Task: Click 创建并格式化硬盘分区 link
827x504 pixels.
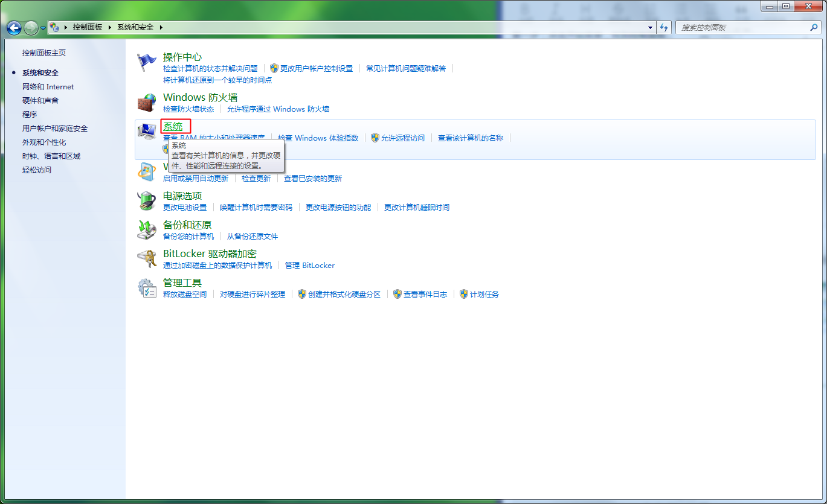Action: pos(344,295)
